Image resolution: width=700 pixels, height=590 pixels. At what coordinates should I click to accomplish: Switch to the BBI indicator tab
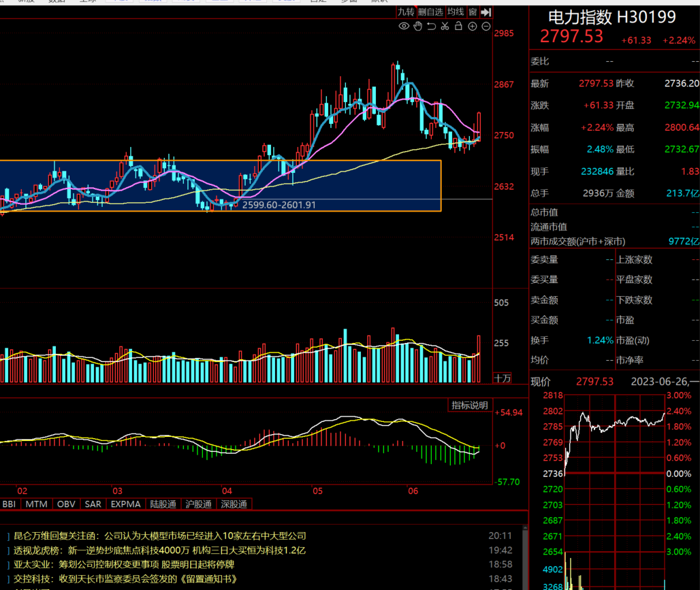pos(9,504)
